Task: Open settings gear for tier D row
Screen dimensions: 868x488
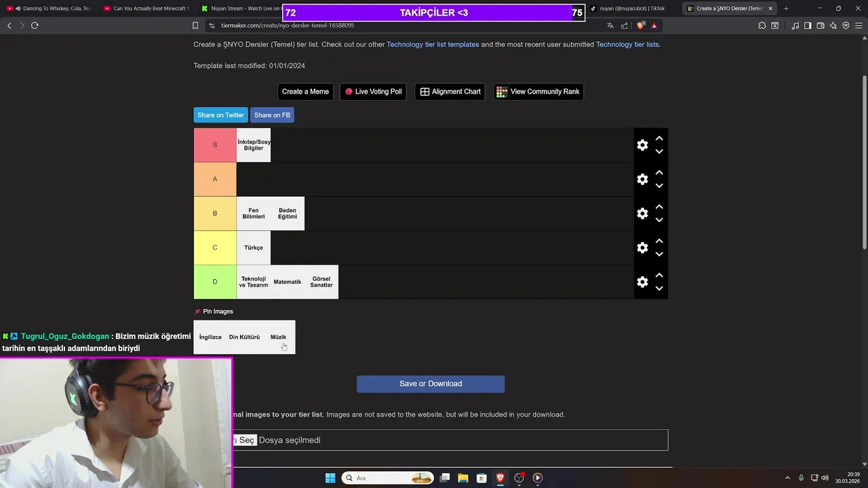Action: coord(642,282)
